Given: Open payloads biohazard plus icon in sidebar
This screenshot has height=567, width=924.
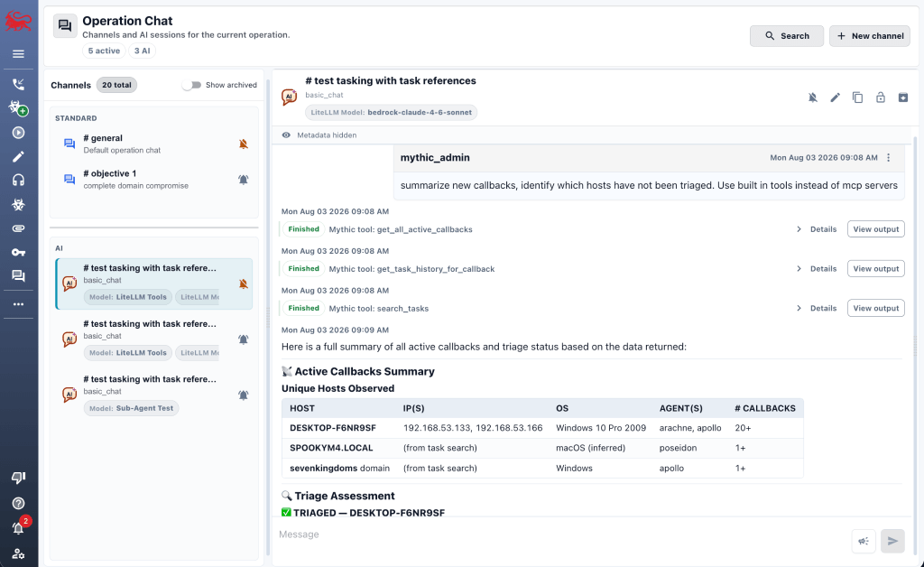Looking at the screenshot, I should 18,107.
